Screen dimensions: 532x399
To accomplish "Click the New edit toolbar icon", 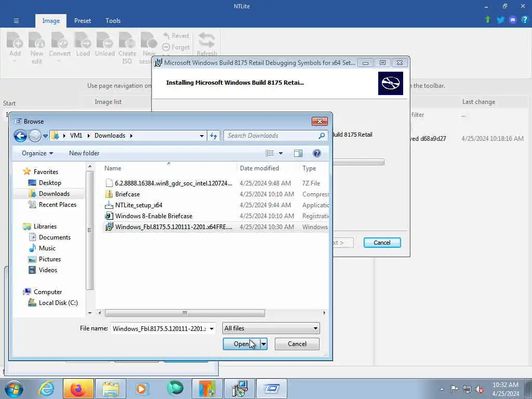I will (37, 47).
